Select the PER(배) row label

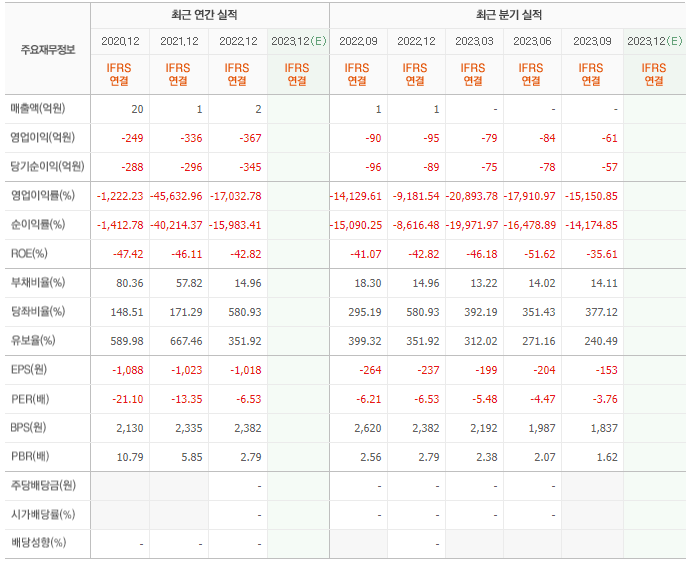point(30,399)
